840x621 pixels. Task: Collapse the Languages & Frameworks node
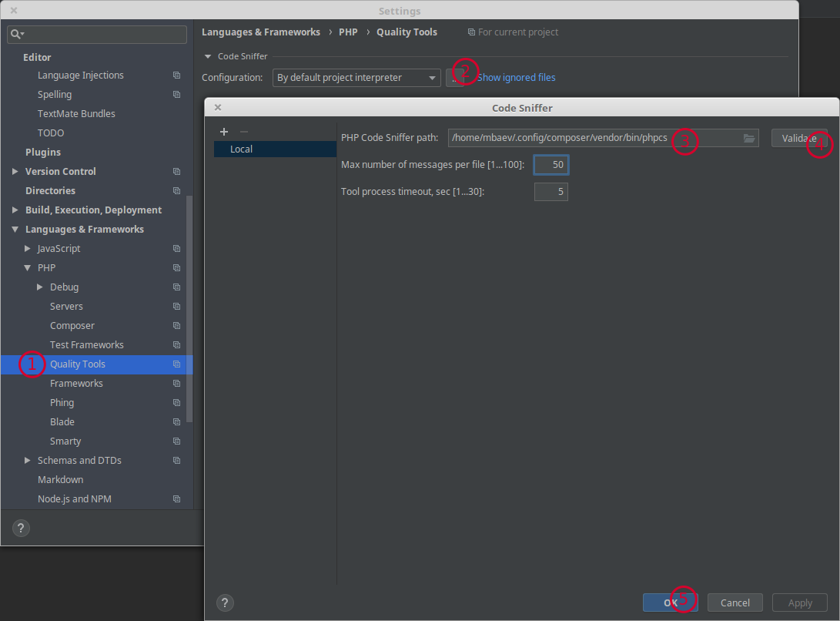click(15, 230)
